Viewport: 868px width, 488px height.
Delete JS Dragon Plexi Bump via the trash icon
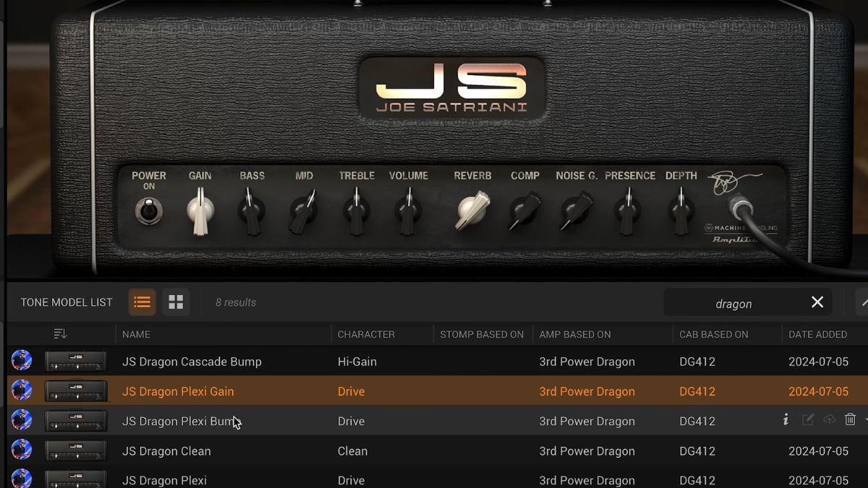pos(851,419)
